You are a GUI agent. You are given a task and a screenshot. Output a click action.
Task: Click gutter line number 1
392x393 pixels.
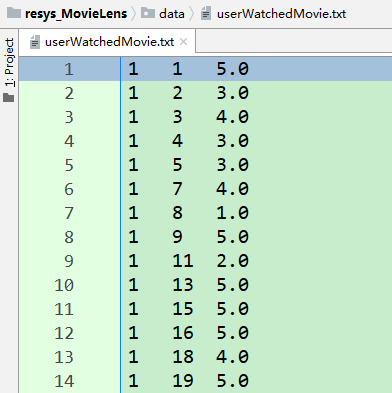point(69,69)
